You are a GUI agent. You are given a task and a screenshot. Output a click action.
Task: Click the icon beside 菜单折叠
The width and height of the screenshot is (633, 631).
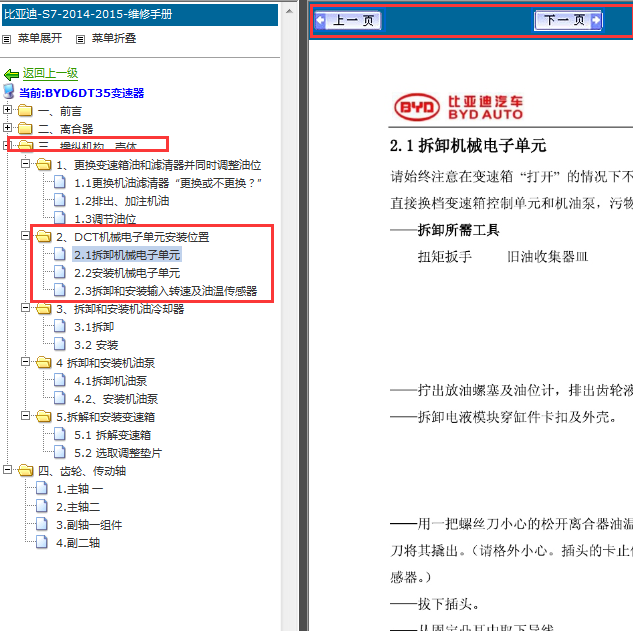click(81, 39)
